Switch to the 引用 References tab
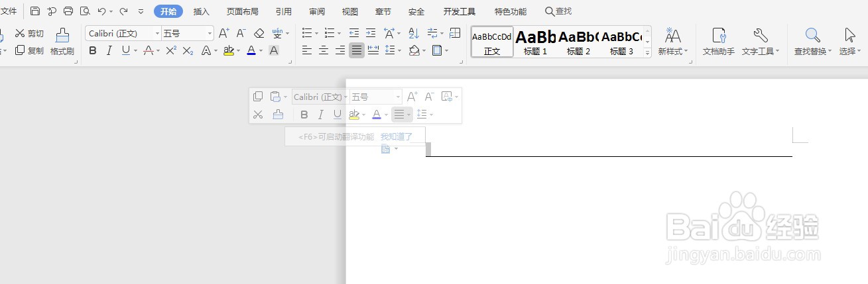868x284 pixels. [x=284, y=11]
